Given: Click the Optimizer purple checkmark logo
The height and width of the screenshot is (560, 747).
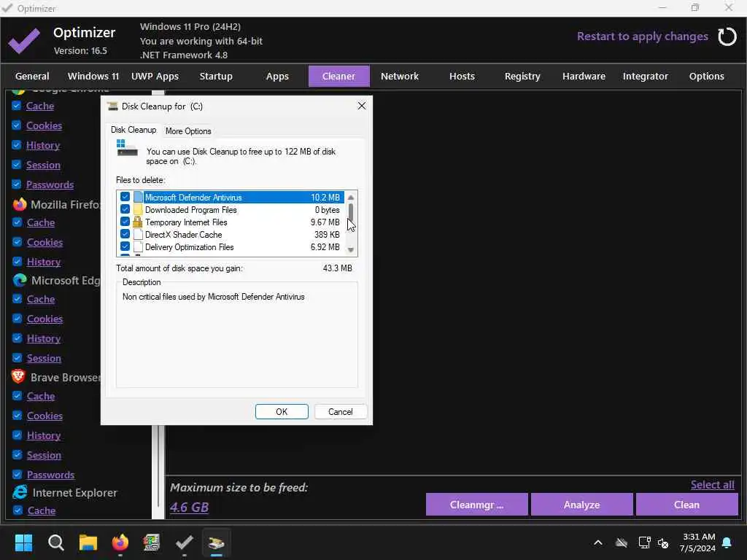Looking at the screenshot, I should [24, 41].
